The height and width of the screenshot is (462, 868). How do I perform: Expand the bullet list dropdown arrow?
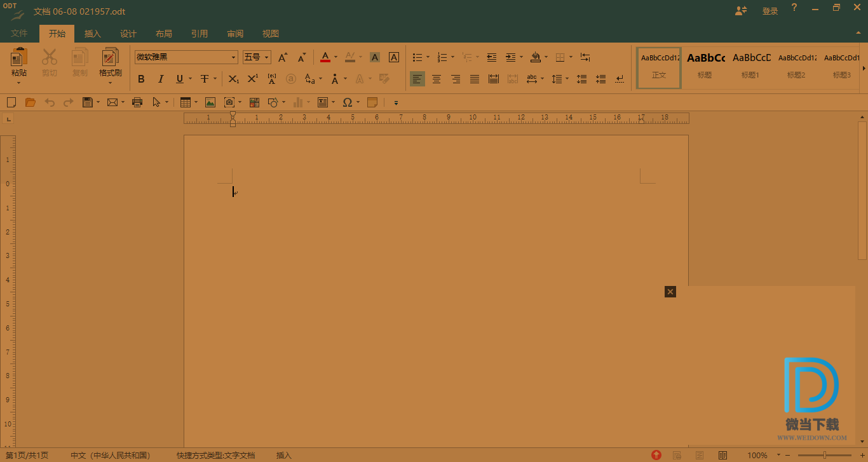428,57
